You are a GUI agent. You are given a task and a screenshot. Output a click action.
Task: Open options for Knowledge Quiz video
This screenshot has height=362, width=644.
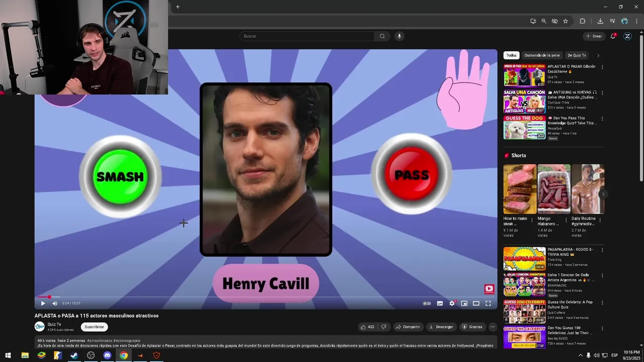tap(602, 119)
